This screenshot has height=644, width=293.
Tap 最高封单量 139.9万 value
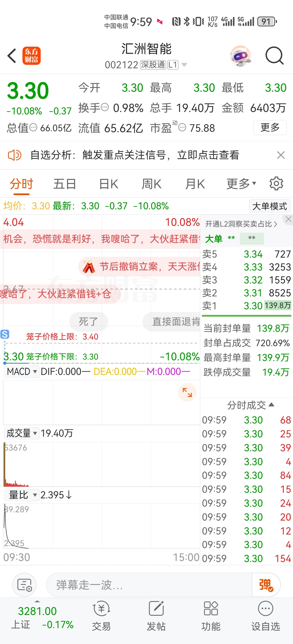click(x=273, y=358)
